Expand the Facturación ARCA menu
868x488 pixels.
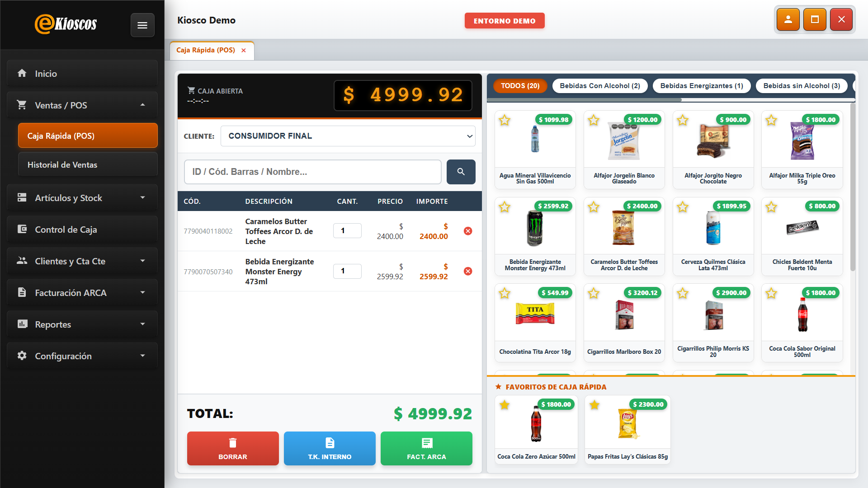[142, 292]
